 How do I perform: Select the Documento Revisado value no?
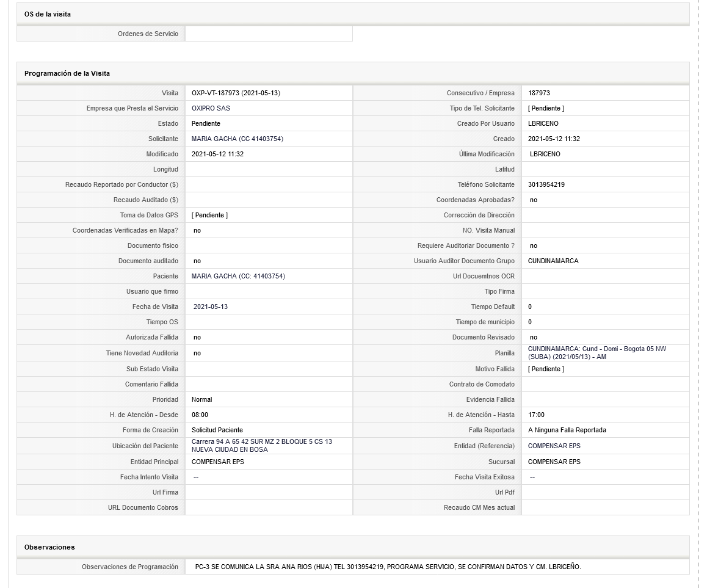point(534,337)
